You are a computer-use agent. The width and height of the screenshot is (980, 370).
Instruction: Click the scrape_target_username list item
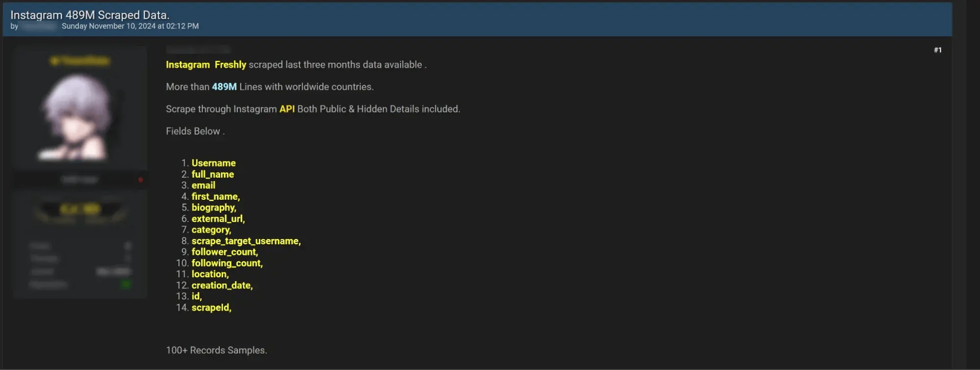(x=246, y=241)
